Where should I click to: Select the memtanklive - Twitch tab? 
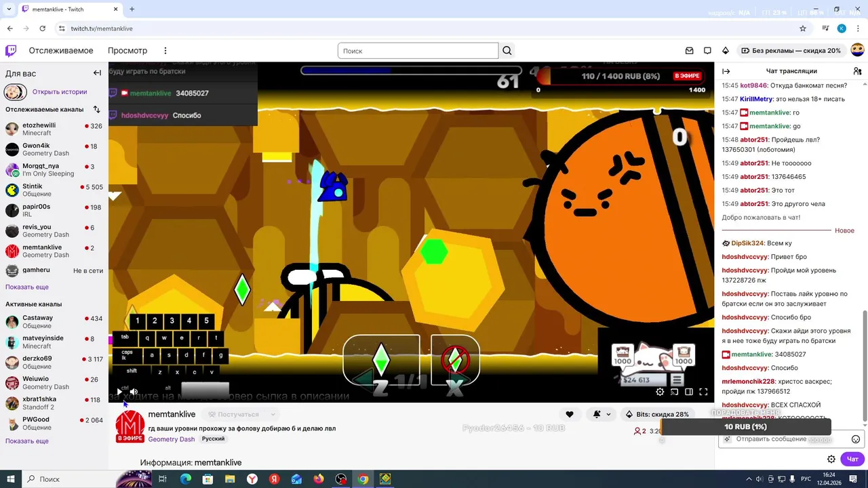tap(70, 9)
